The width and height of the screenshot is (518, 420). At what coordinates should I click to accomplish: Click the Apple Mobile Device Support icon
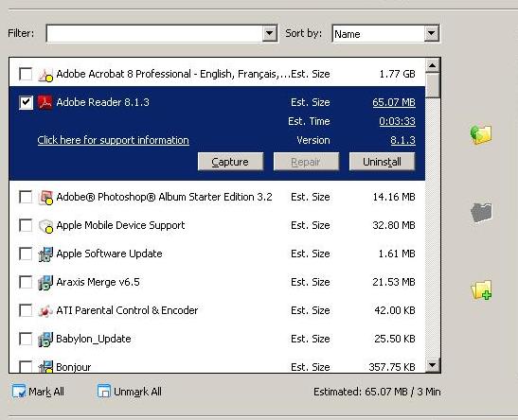[x=45, y=226]
